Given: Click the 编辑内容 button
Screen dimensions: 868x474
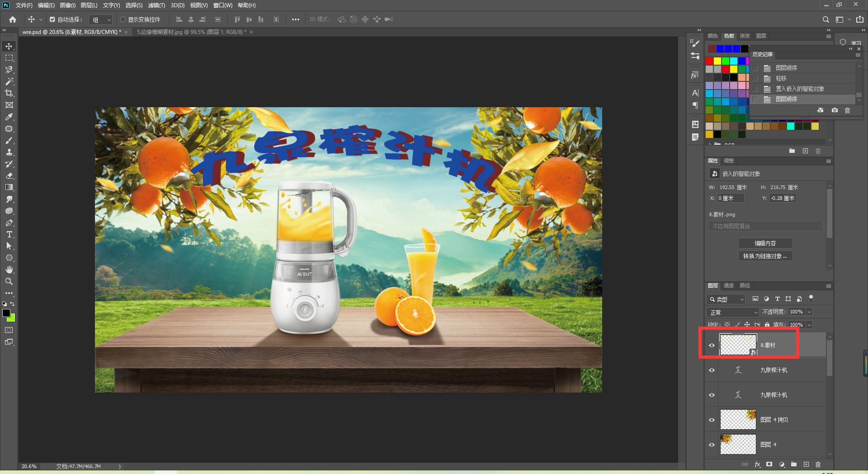Looking at the screenshot, I should (x=765, y=243).
